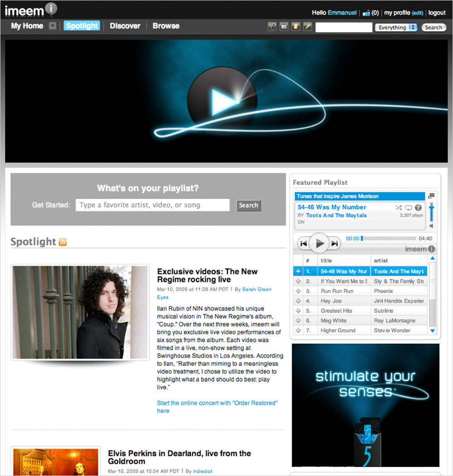Screen dimensions: 453x476
Task: Skip to the next track in player
Action: coord(335,244)
